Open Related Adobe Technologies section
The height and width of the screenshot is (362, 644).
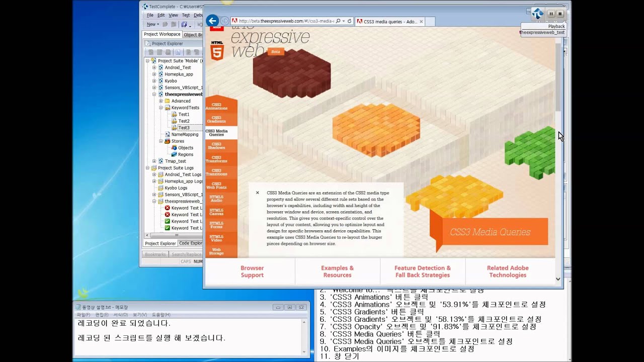(508, 271)
